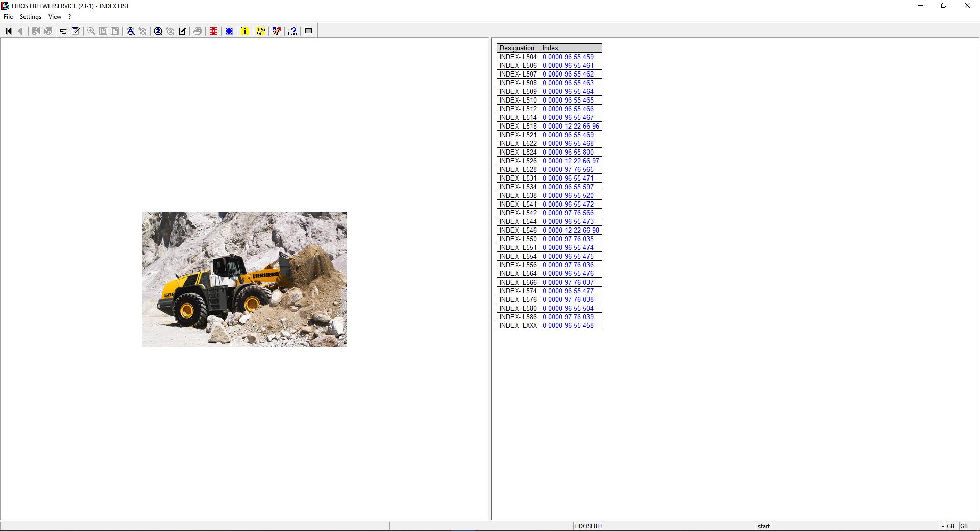The height and width of the screenshot is (531, 980).
Task: Click the Liebherr wheel loader image
Action: coord(244,279)
